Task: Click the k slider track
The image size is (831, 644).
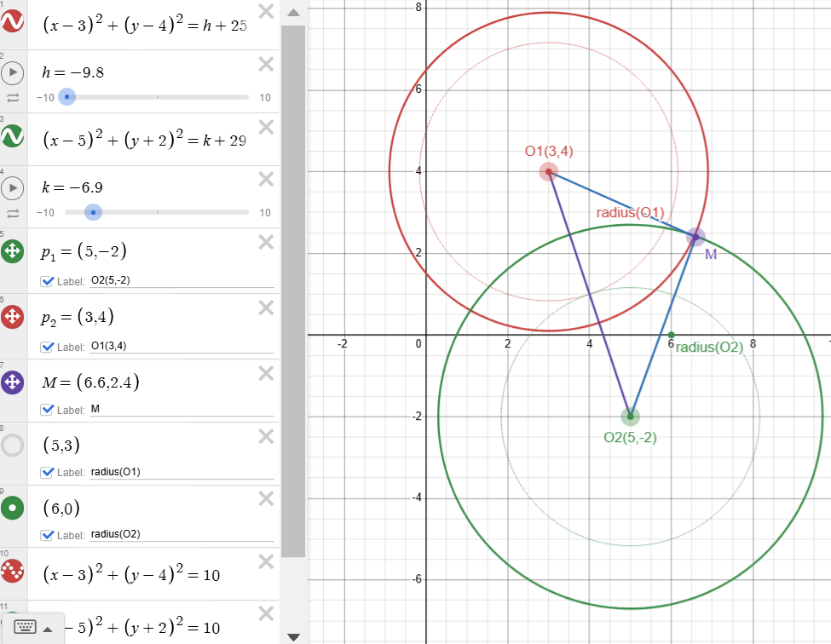Action: (x=170, y=212)
